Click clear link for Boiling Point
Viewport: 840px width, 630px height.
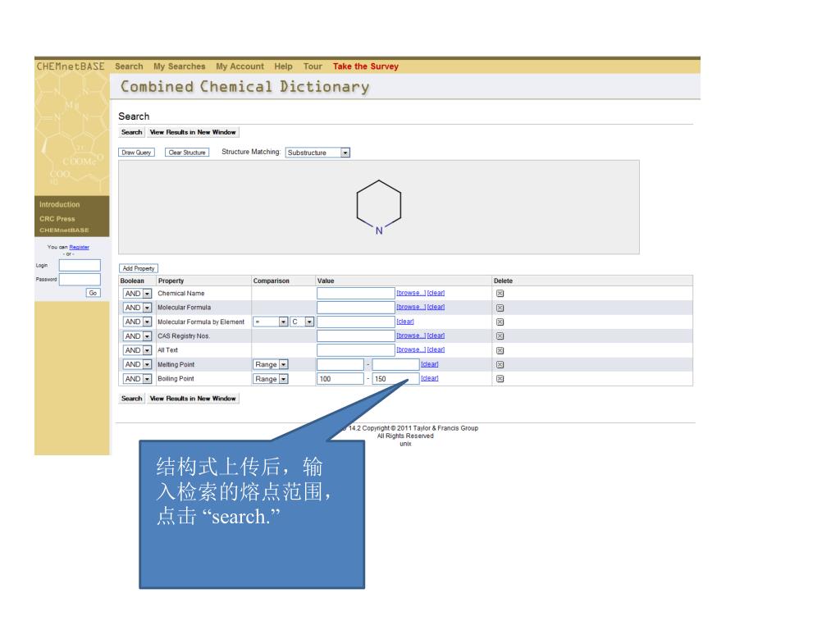tap(430, 378)
